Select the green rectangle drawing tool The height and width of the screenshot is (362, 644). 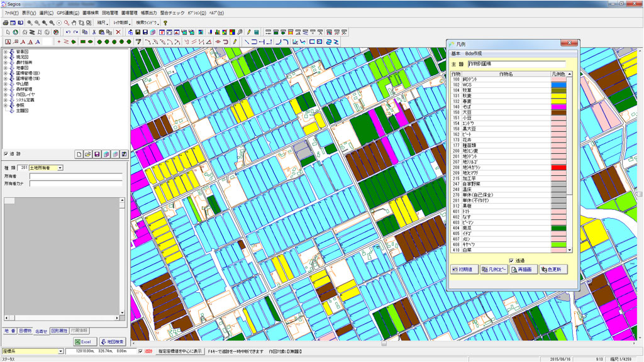point(83,42)
